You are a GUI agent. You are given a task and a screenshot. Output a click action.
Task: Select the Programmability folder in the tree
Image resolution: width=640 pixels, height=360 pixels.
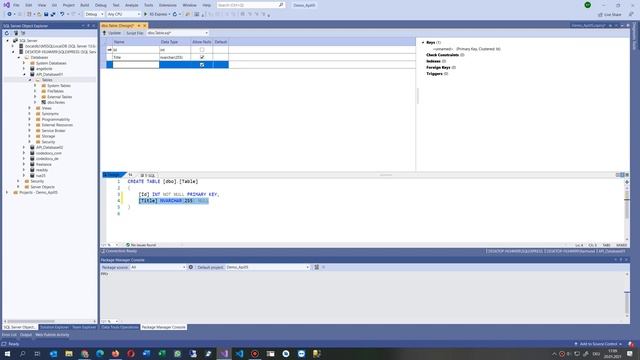coord(56,120)
